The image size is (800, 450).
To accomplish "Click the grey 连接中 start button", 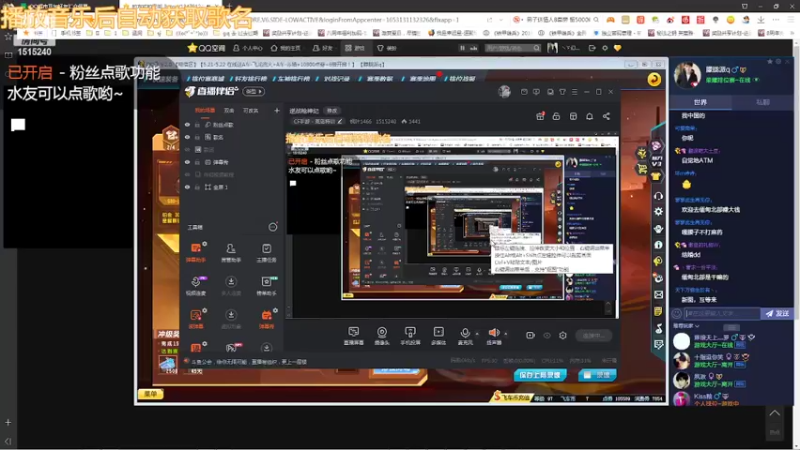I will click(593, 336).
